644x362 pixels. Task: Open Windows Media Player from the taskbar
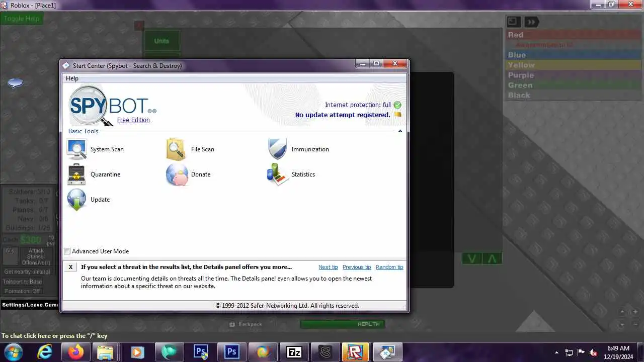pyautogui.click(x=137, y=352)
